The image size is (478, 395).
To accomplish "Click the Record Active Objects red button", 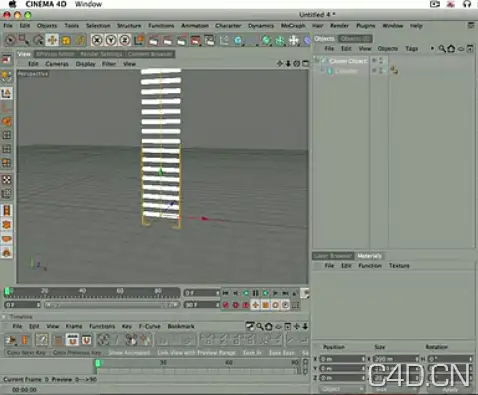I will pyautogui.click(x=225, y=305).
